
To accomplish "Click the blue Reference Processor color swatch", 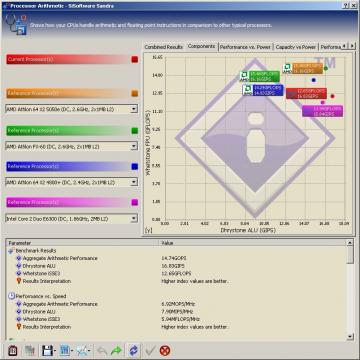I will tap(135, 167).
